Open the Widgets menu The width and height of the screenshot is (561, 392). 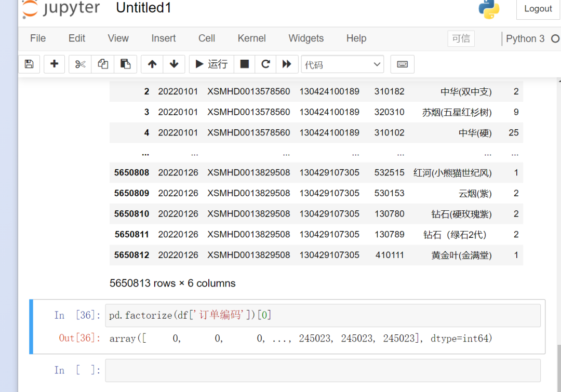point(305,38)
